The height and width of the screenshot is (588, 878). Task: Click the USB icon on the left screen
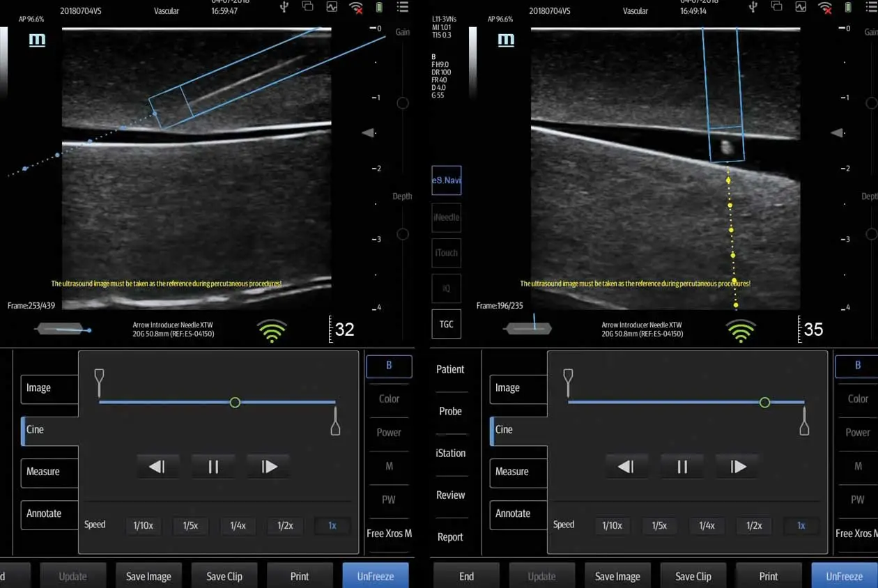point(284,8)
